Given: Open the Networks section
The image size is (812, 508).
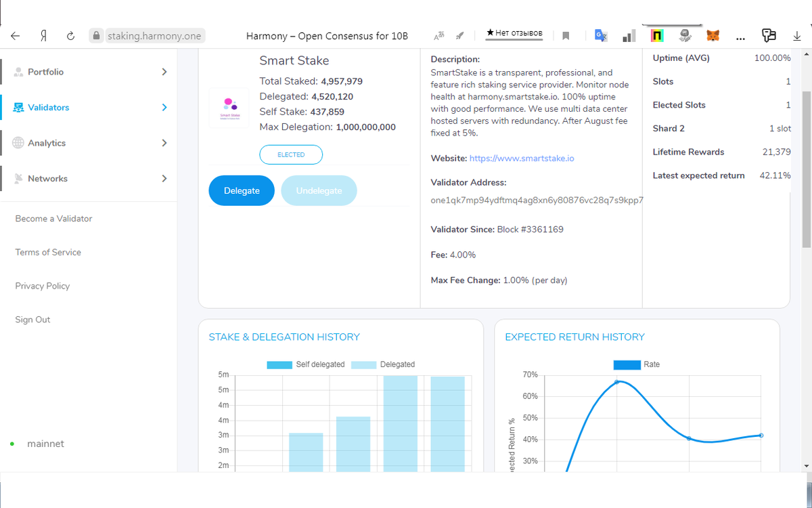Looking at the screenshot, I should tap(47, 179).
